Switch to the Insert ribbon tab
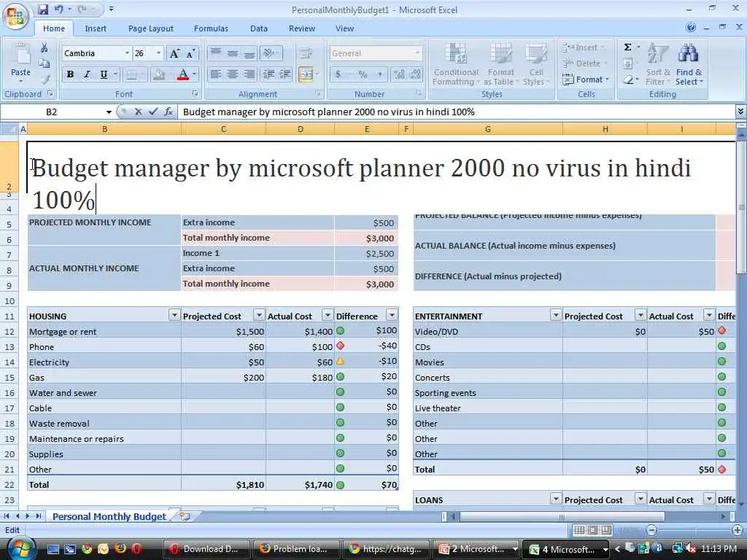This screenshot has width=747, height=560. [96, 28]
